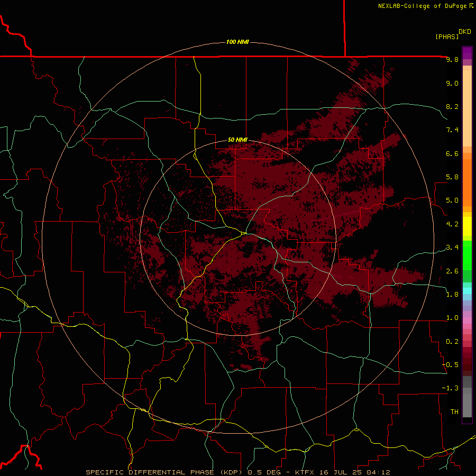This screenshot has height=476, width=476.
Task: Click the 9.8 value on color scale
Action: click(x=452, y=59)
